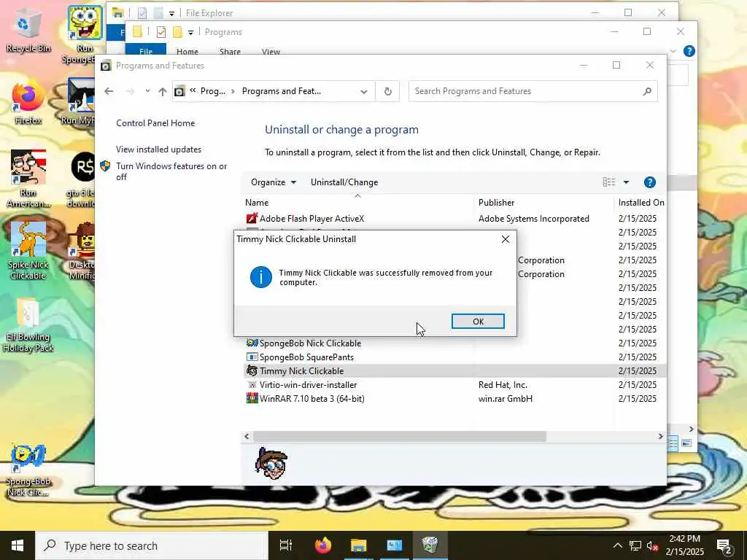Open the Home tab in Programs window
Viewport: 747px width, 560px height.
[x=187, y=52]
